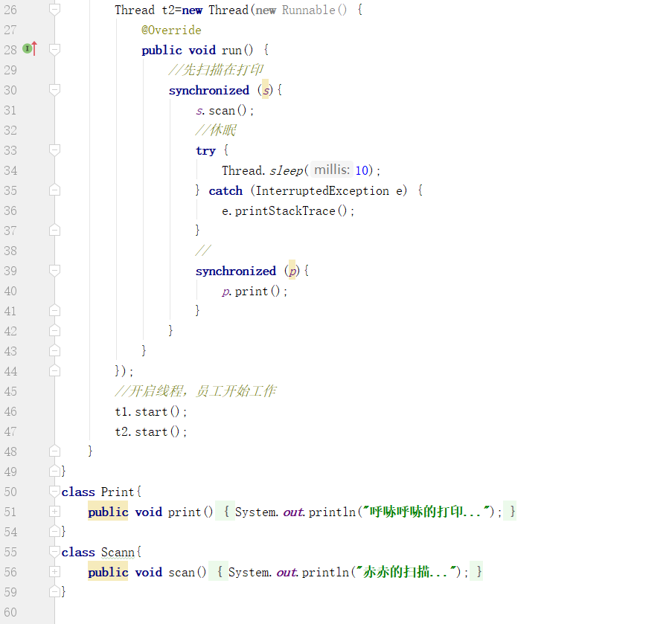The width and height of the screenshot is (672, 624).
Task: Click fold end marker on line 44
Action: pos(54,371)
